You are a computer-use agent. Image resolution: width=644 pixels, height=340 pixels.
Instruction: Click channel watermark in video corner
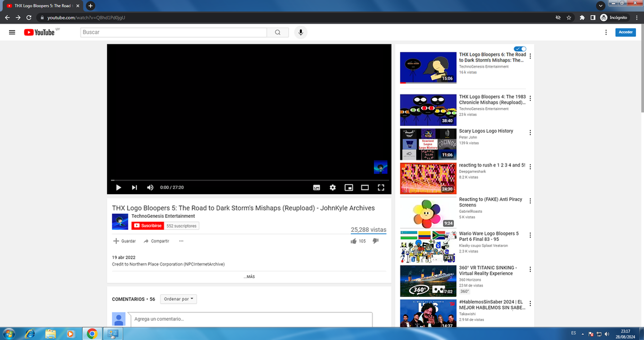coord(380,167)
